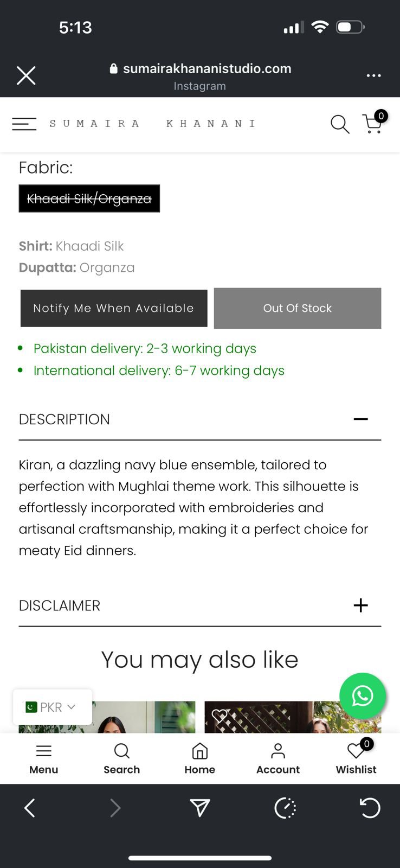Screen dimensions: 400x868
Task: Tap the browser share arrow icon
Action: point(200,808)
